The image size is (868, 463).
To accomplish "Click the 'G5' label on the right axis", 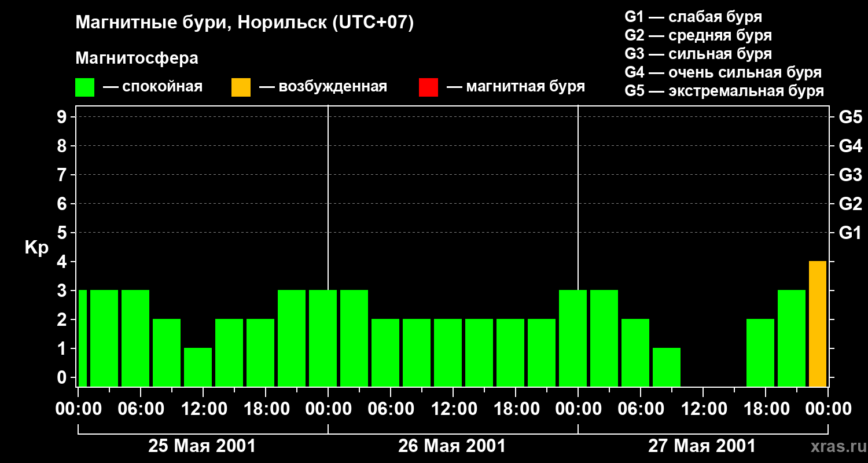I will 850,117.
